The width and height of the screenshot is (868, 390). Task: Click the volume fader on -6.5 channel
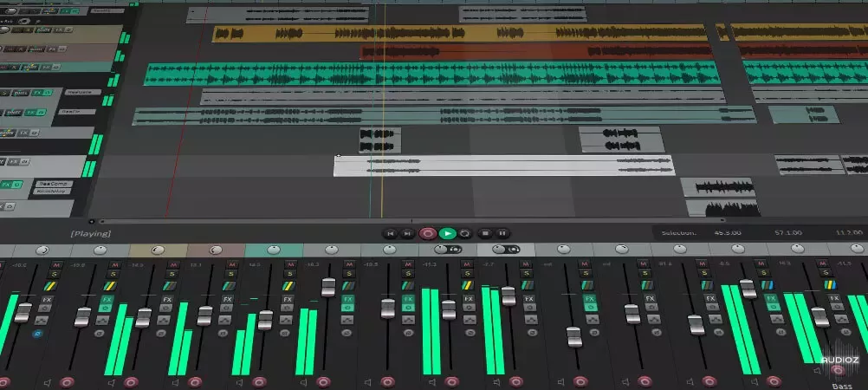[748, 289]
